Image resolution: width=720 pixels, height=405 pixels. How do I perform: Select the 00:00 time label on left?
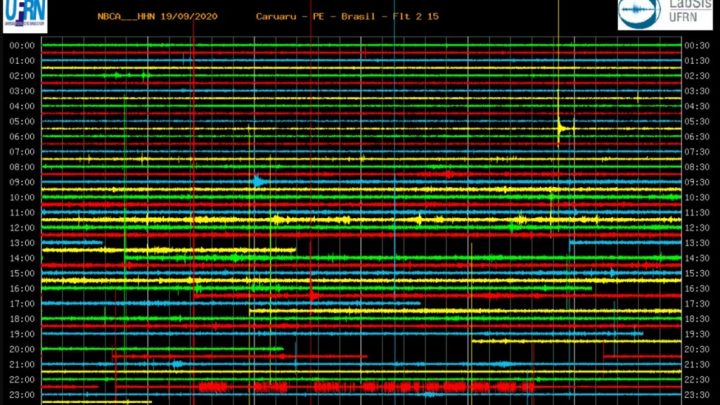click(x=21, y=46)
